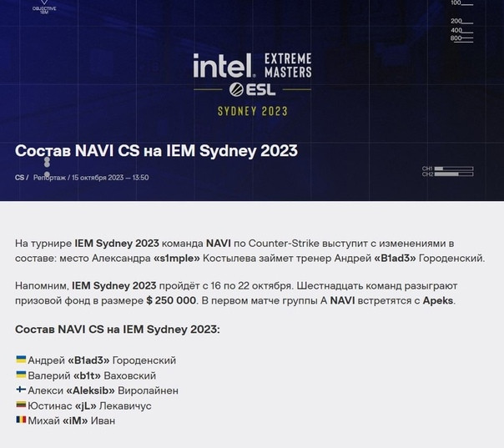Click player row Валерий «b1t» Ваховский
Viewport: 504px width, 448px height.
86,375
